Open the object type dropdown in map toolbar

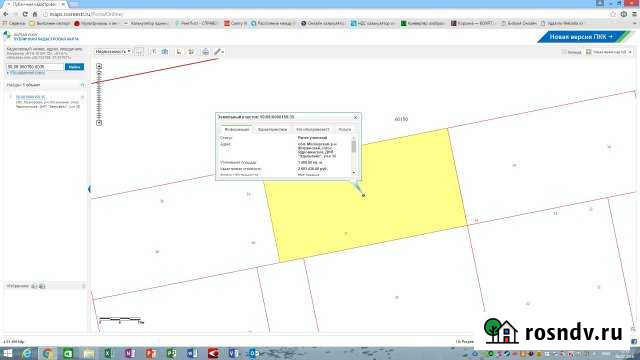click(x=113, y=52)
